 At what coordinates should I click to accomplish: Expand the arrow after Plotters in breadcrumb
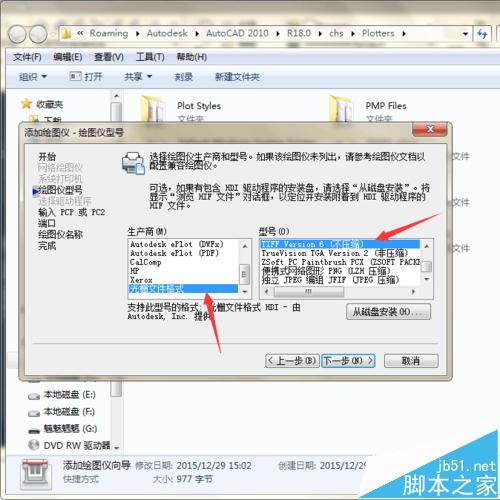click(x=404, y=34)
